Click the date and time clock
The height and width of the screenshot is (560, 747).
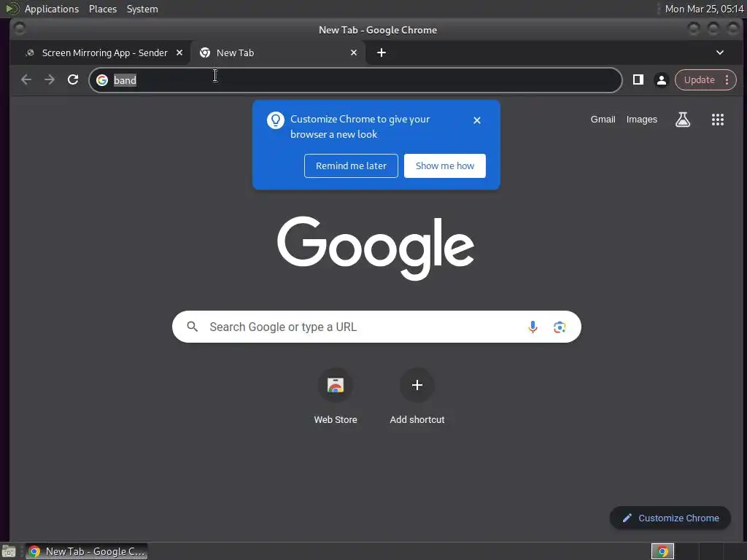704,9
